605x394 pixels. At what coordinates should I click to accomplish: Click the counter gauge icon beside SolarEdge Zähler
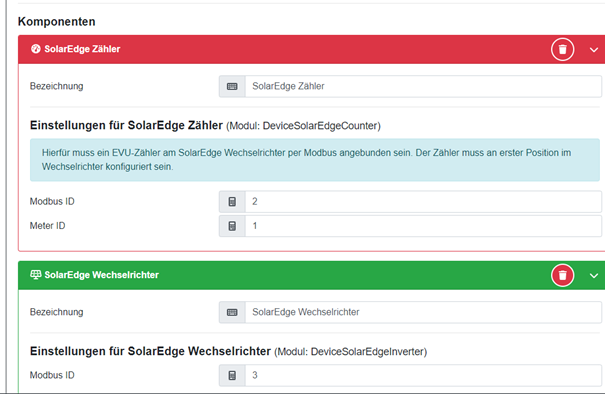(36, 49)
